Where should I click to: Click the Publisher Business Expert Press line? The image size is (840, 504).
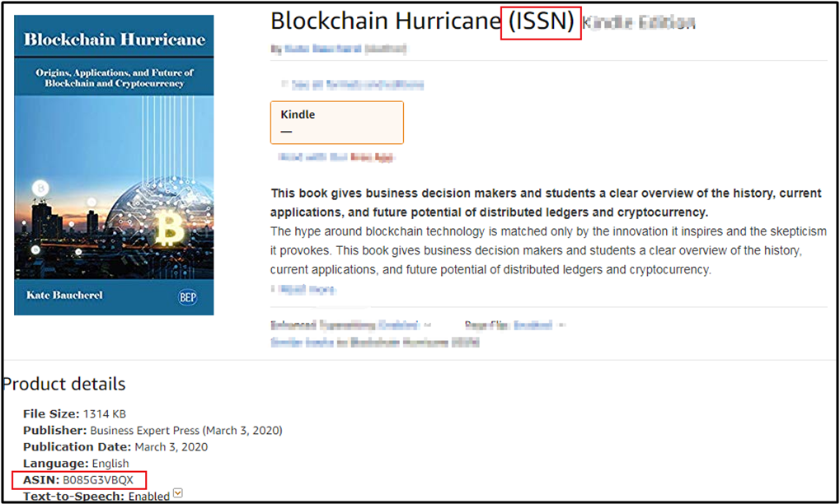coord(153,430)
